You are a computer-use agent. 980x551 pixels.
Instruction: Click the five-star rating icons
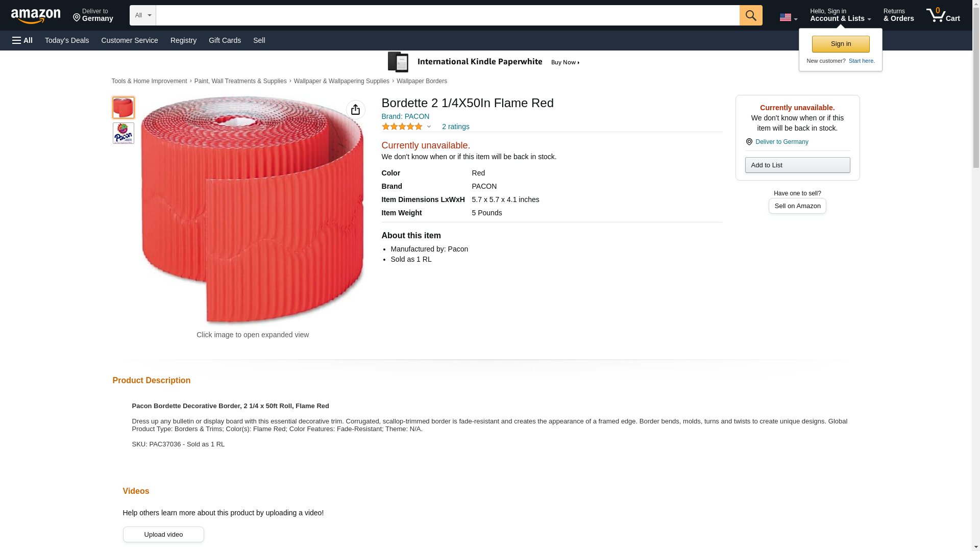[x=402, y=127]
